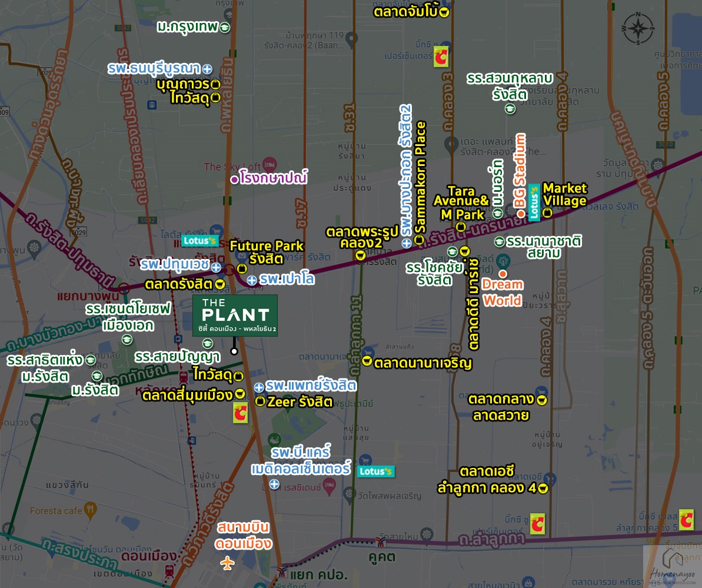Select the ซ.31 road label
This screenshot has width=702, height=588.
point(350,118)
